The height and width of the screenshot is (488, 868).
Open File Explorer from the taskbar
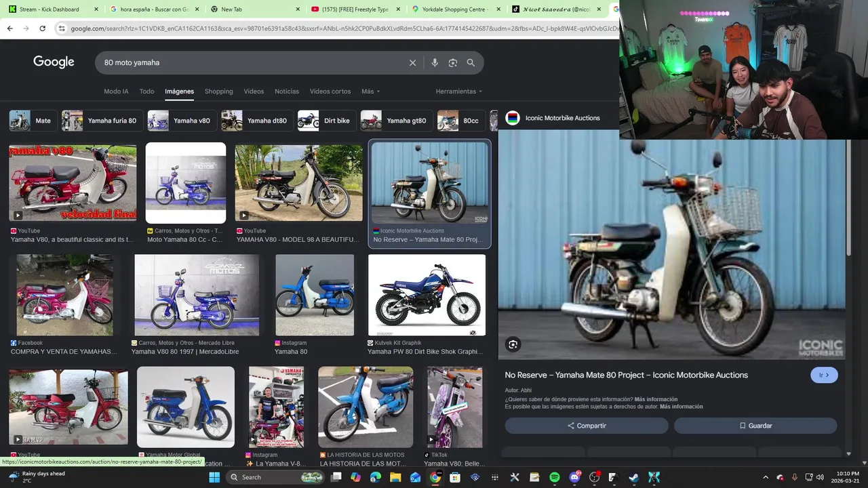395,477
